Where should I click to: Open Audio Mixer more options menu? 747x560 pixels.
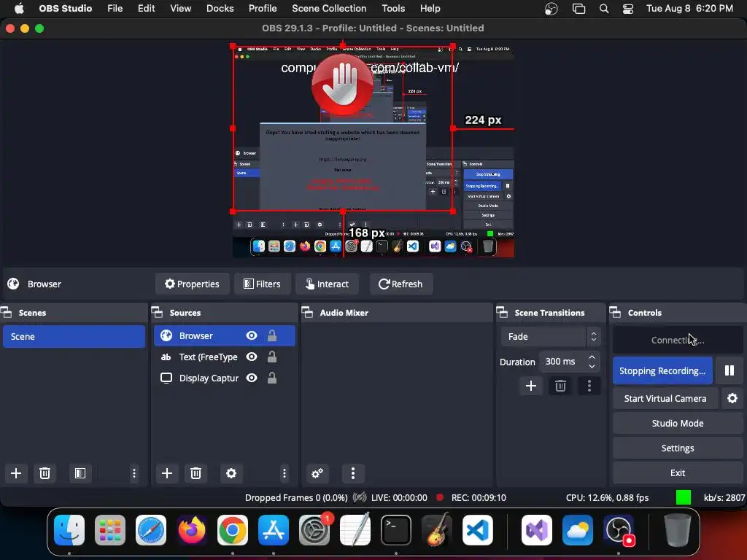coord(353,472)
